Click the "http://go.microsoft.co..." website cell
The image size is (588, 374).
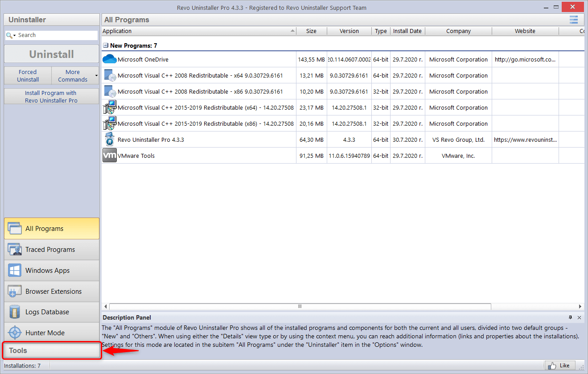(x=525, y=59)
